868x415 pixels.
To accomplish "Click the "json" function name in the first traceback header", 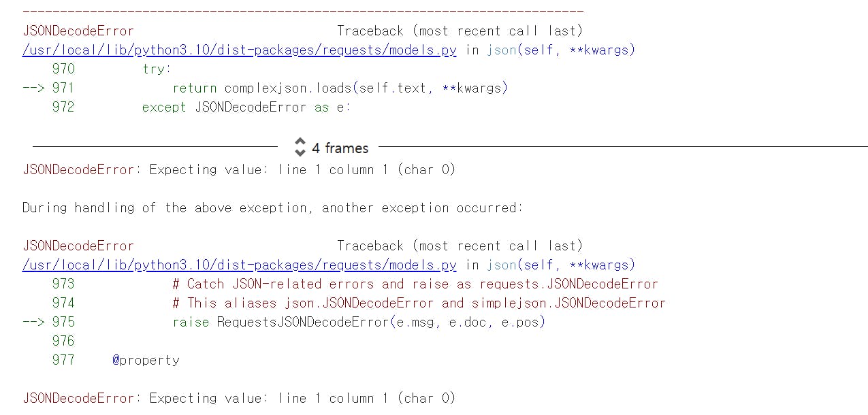I will pos(502,50).
